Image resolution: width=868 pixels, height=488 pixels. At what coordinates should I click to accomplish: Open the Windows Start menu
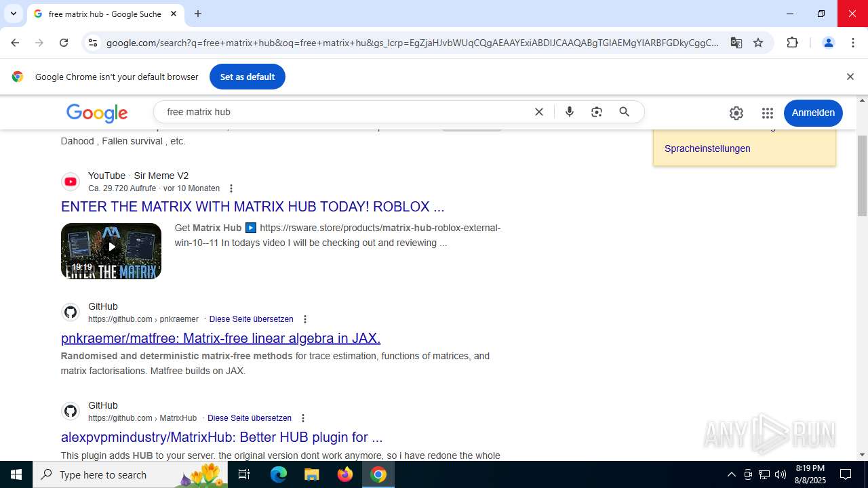coord(16,474)
